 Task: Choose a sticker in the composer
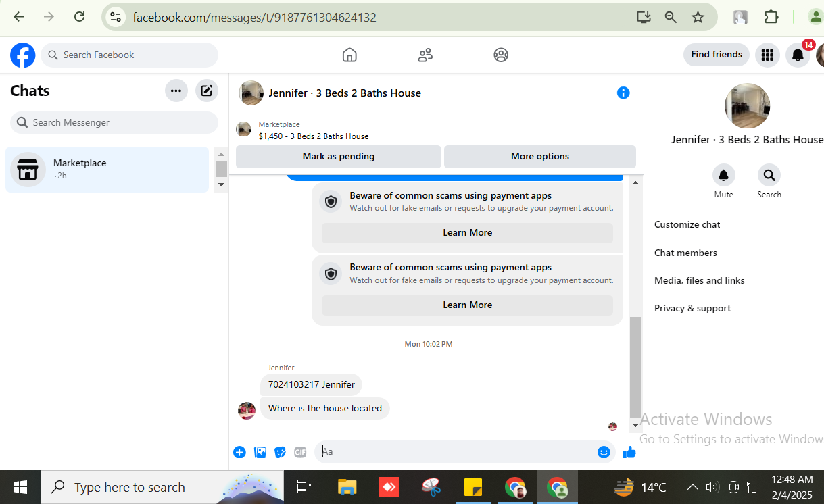point(281,452)
